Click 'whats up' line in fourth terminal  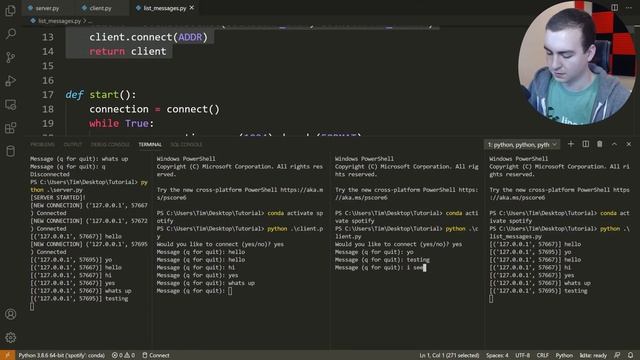pyautogui.click(x=540, y=283)
